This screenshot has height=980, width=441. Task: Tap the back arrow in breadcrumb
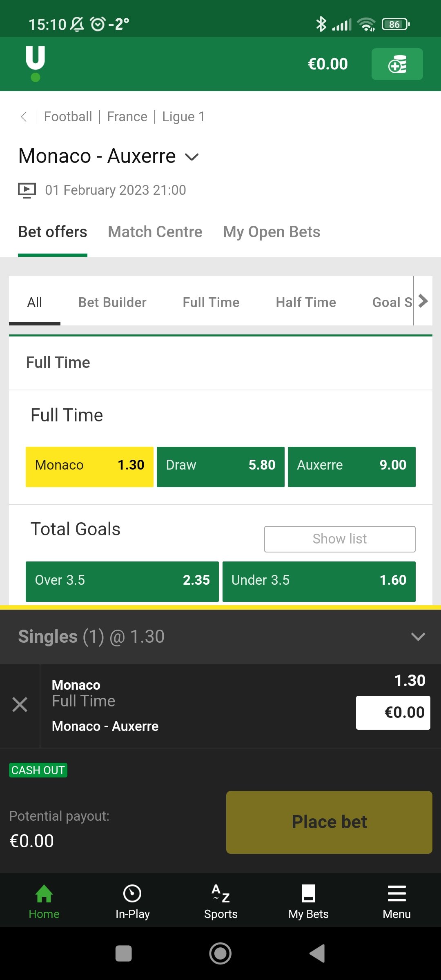click(x=24, y=117)
